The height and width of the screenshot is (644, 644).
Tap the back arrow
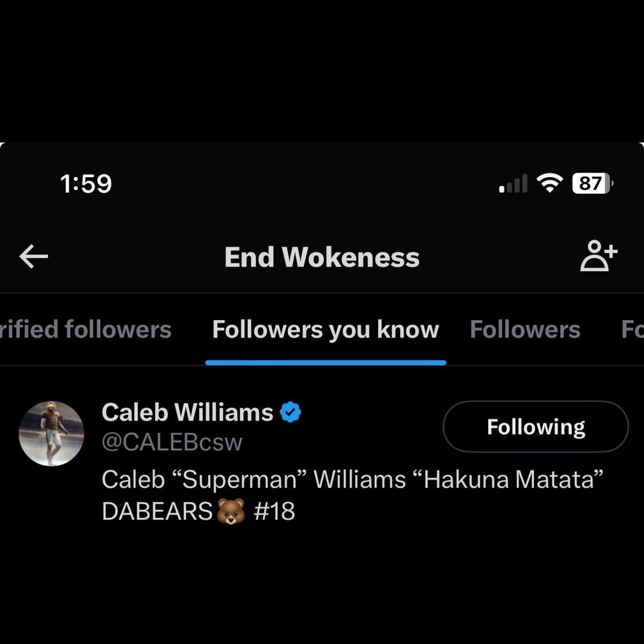pyautogui.click(x=34, y=257)
